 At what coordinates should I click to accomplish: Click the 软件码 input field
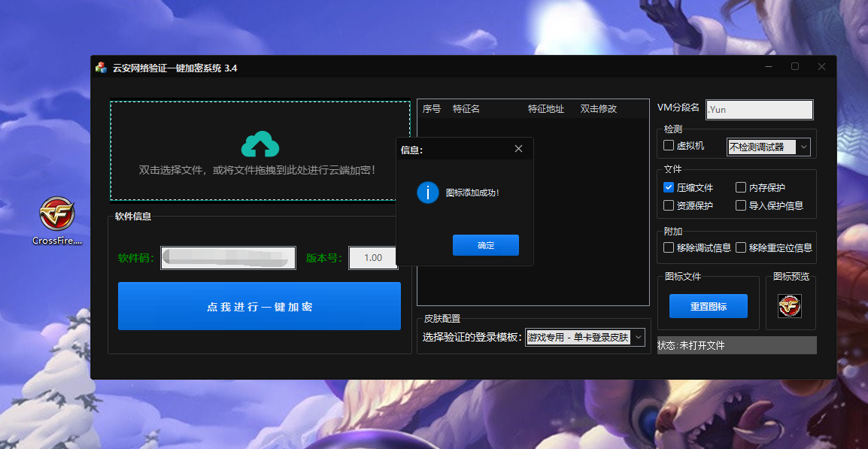(x=228, y=258)
